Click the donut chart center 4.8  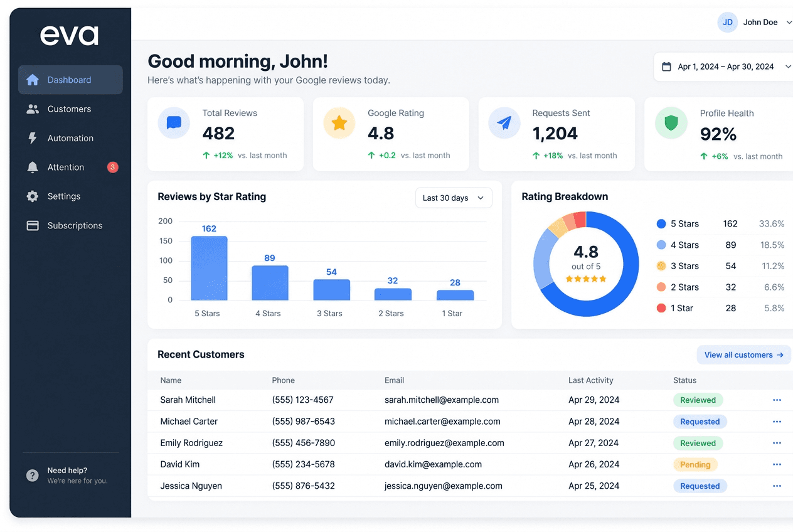586,252
